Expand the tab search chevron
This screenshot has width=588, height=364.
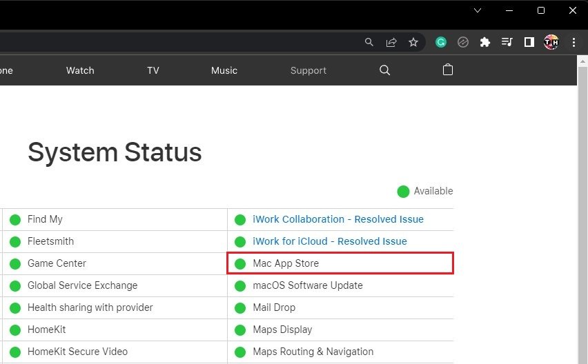coord(478,10)
